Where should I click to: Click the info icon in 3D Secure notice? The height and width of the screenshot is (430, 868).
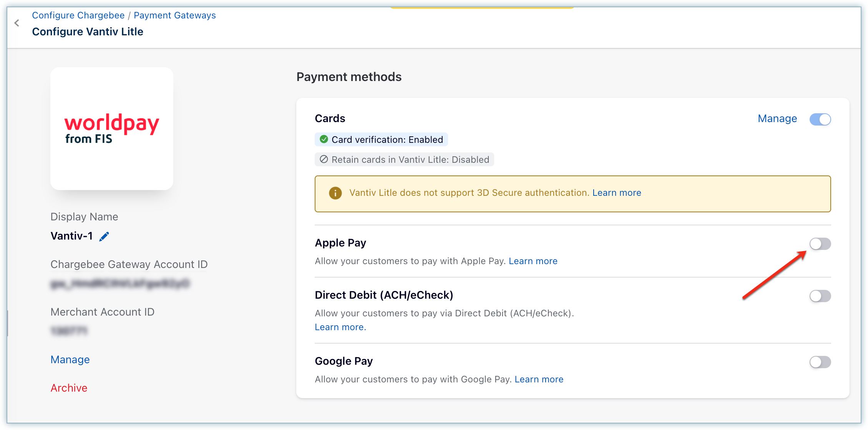coord(335,193)
